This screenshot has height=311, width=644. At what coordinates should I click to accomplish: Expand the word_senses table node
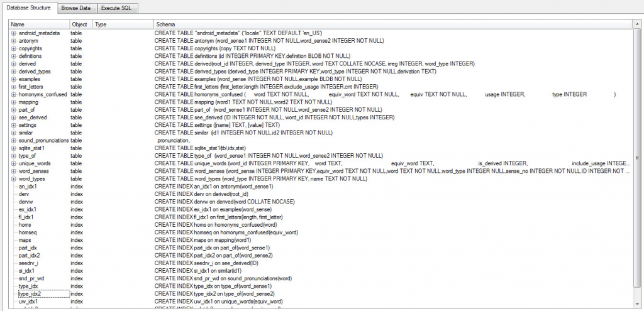(13, 171)
